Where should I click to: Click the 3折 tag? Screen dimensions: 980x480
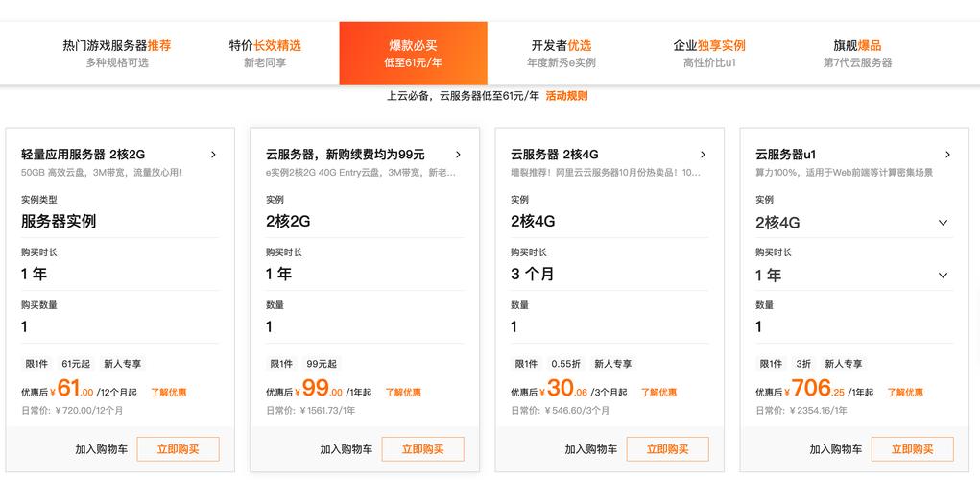click(x=803, y=364)
